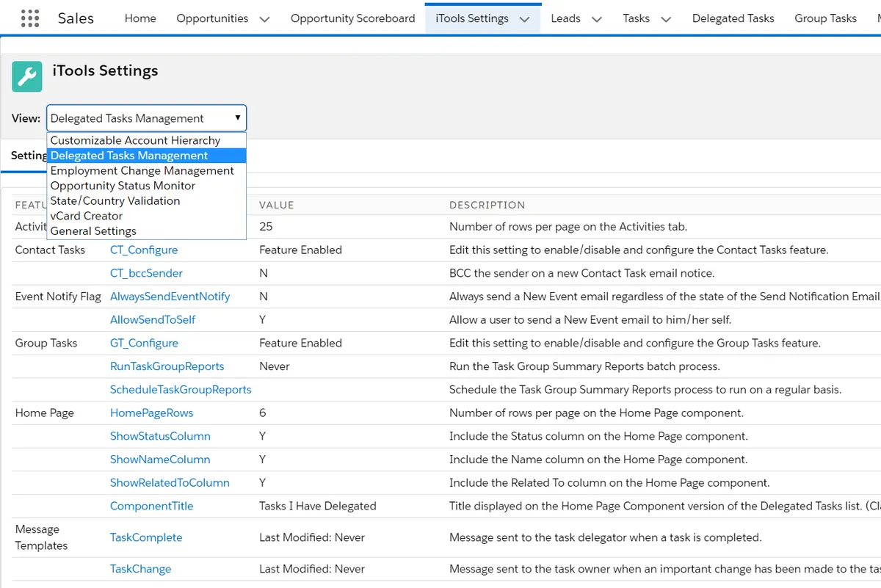The width and height of the screenshot is (881, 588).
Task: Click the DESCRIPTION column header
Action: (487, 206)
